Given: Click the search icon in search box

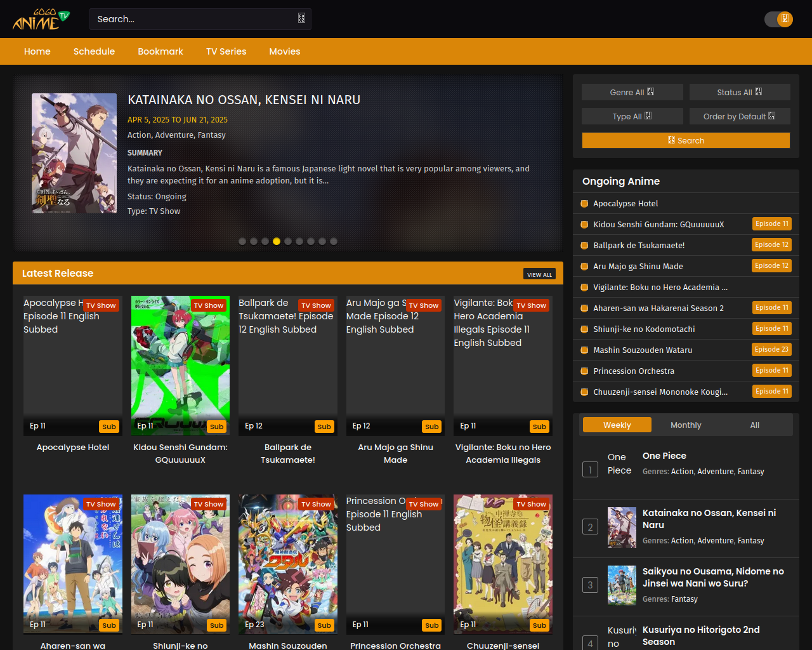Looking at the screenshot, I should click(301, 18).
